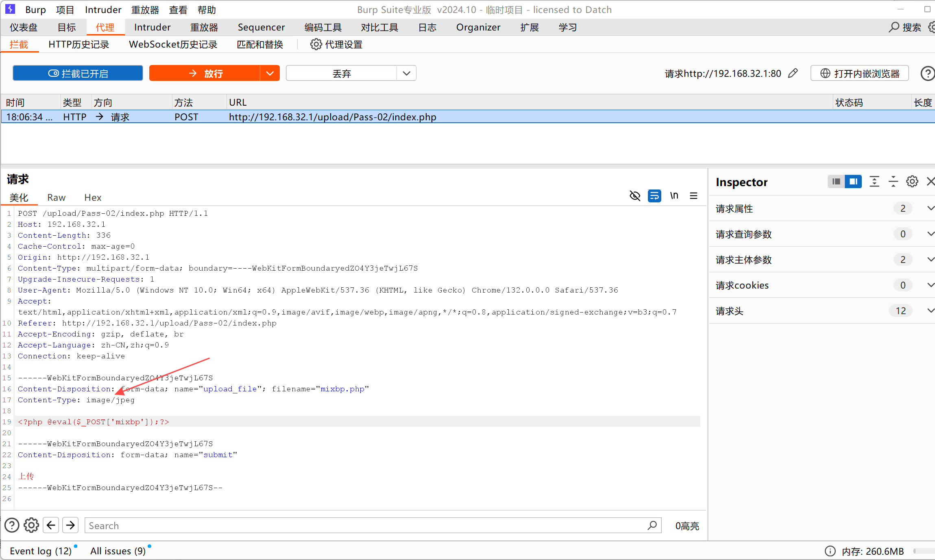Toggle hide non-printable characters eye icon

634,196
